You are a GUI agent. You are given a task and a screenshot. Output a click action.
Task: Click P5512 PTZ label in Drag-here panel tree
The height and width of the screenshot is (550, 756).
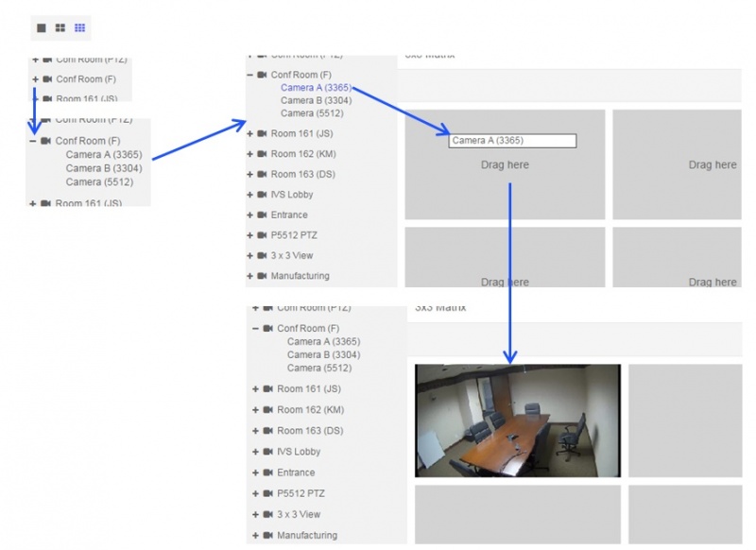294,235
